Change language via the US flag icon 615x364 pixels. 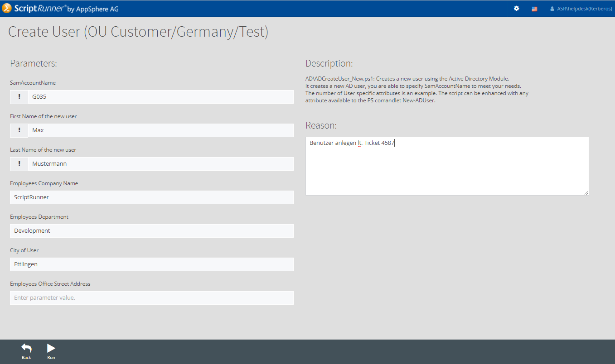[x=534, y=9]
